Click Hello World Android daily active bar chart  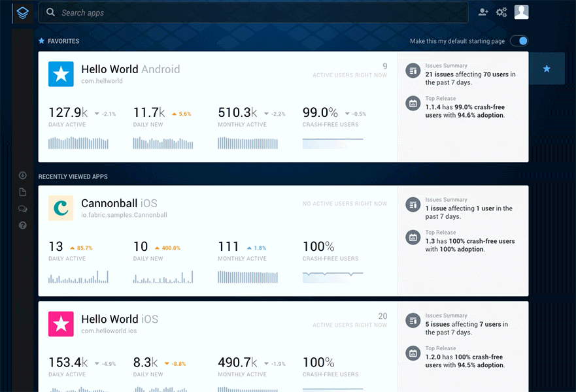coord(78,143)
